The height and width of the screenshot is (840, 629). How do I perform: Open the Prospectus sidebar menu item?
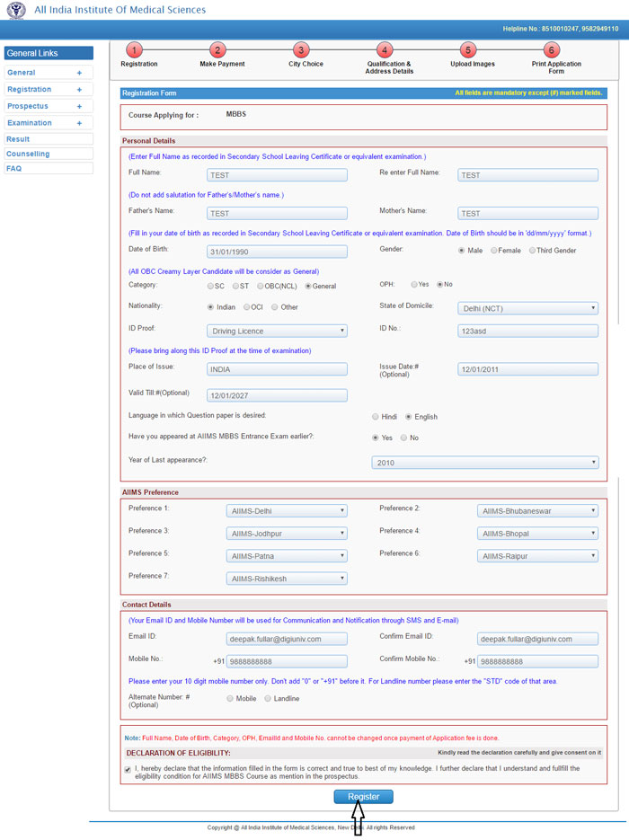click(49, 106)
